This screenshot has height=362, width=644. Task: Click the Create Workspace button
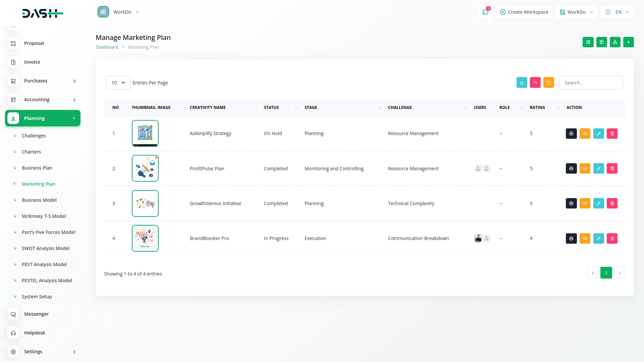coord(524,12)
